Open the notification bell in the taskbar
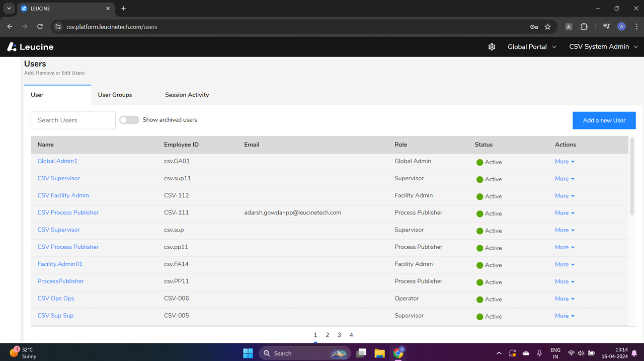The height and width of the screenshot is (361, 644). (635, 353)
